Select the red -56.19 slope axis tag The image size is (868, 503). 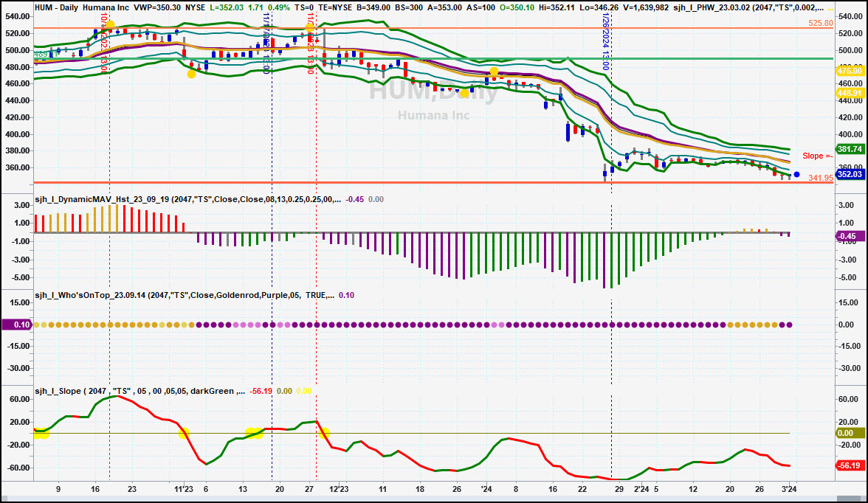click(x=850, y=466)
